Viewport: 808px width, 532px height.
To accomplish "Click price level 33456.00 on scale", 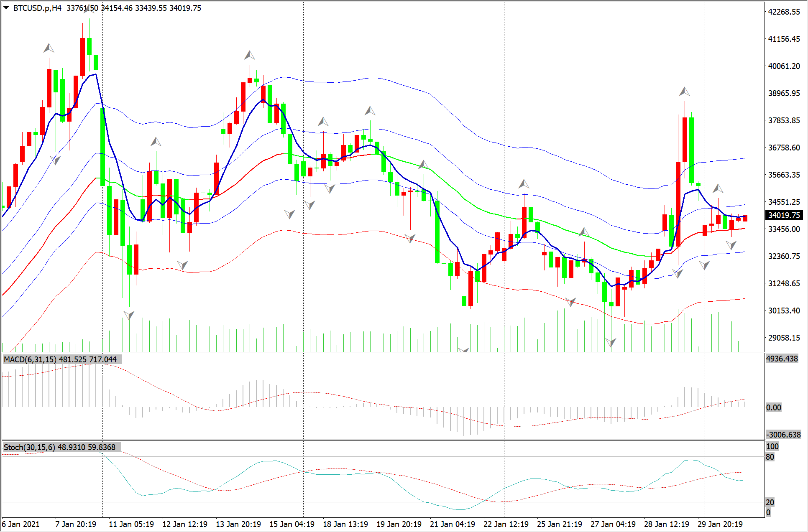I will (x=784, y=229).
